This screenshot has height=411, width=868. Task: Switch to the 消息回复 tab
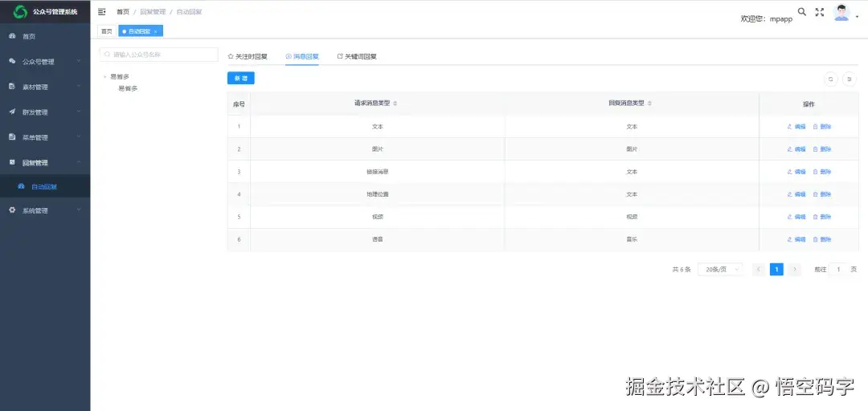[x=302, y=56]
